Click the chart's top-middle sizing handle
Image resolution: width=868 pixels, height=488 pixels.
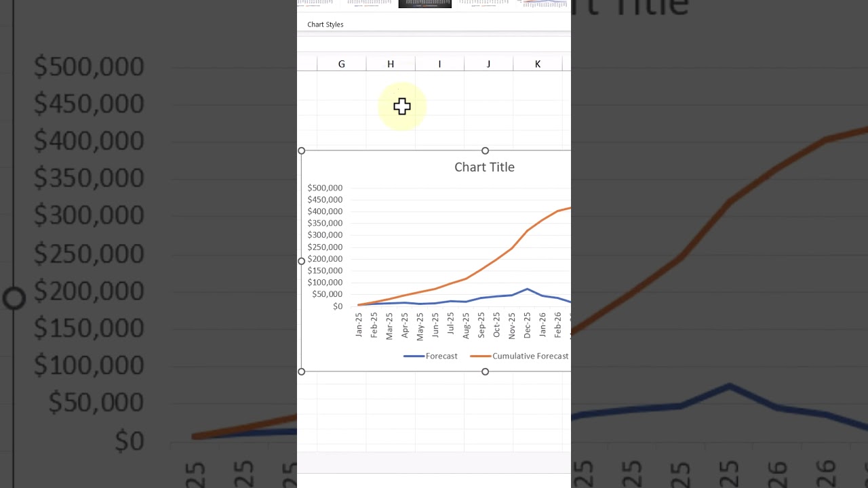(485, 150)
